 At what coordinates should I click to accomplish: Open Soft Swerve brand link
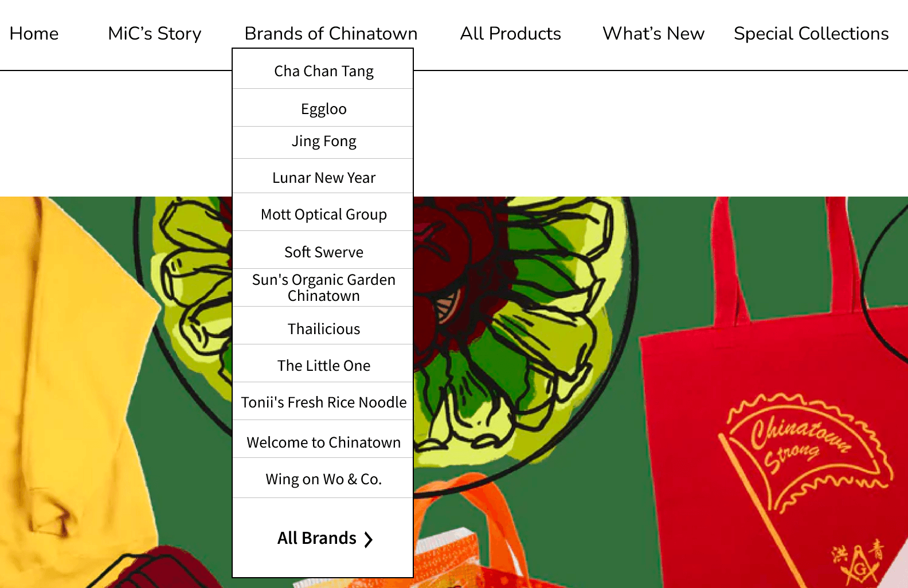point(323,252)
